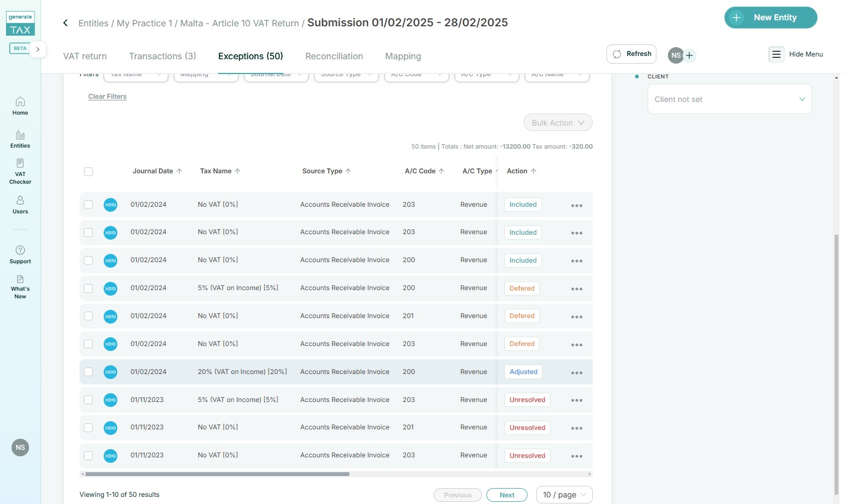Create a New Entity
The height and width of the screenshot is (504, 845).
[x=770, y=18]
